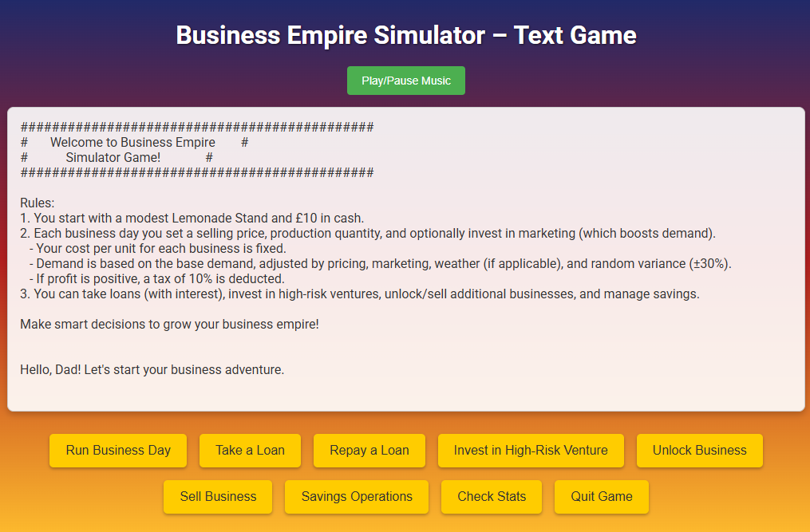Click rule 1 about the Lemonade Stand
The height and width of the screenshot is (532, 810).
tap(192, 218)
